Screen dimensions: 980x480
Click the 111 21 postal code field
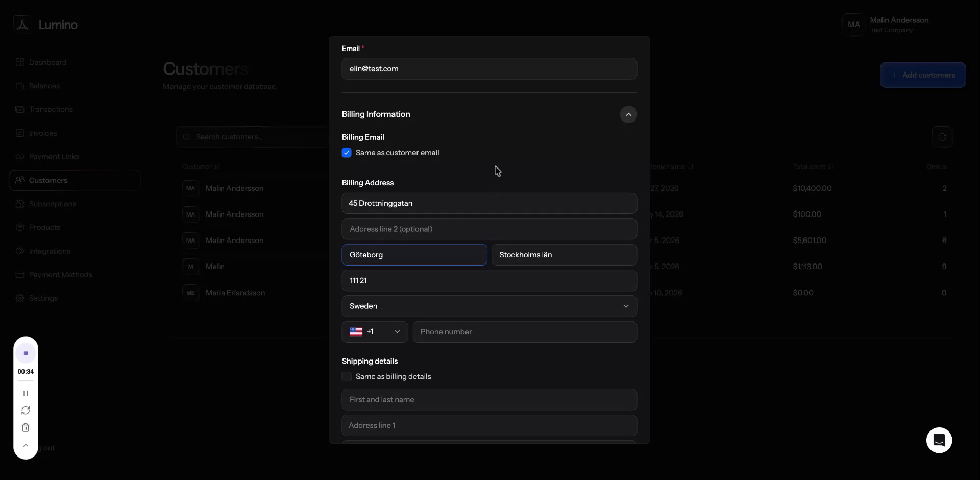(489, 281)
